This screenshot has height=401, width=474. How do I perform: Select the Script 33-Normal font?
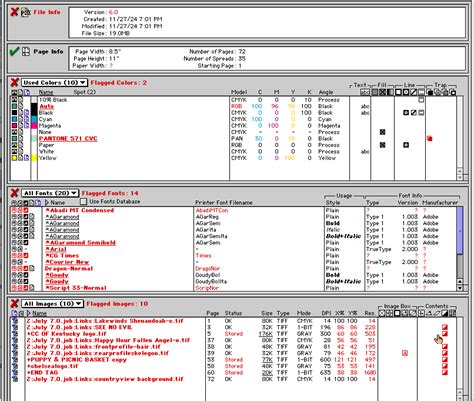tap(76, 288)
